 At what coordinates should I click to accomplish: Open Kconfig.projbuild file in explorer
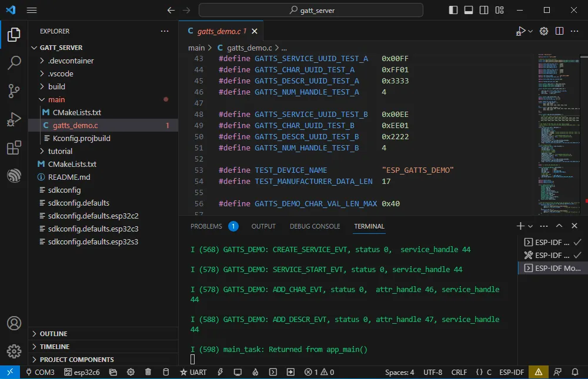click(x=81, y=138)
